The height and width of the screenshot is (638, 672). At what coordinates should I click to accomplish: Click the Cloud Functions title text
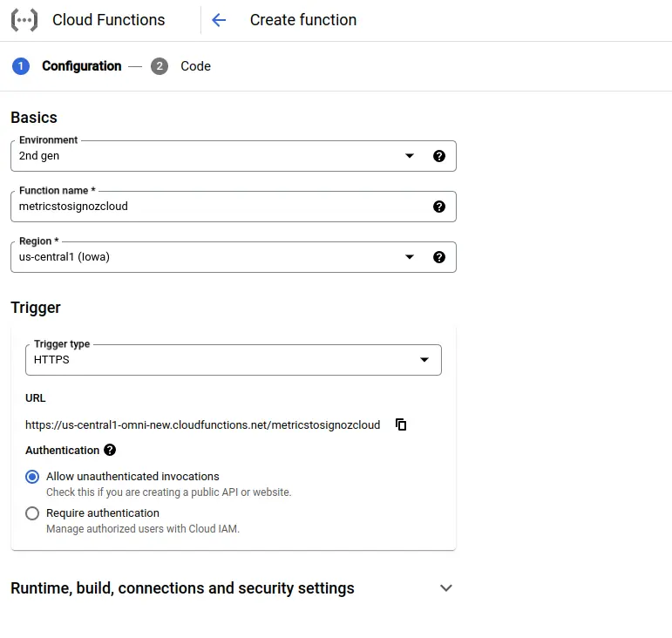[x=108, y=20]
